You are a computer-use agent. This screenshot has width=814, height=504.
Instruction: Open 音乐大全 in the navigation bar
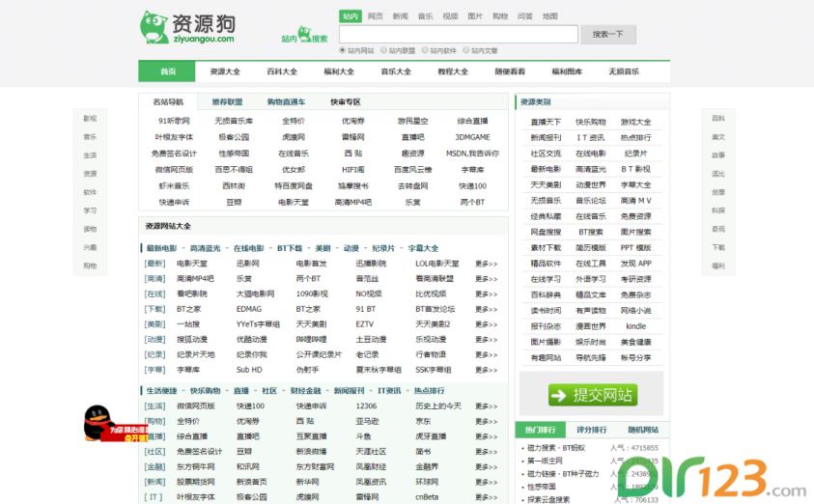pyautogui.click(x=396, y=71)
